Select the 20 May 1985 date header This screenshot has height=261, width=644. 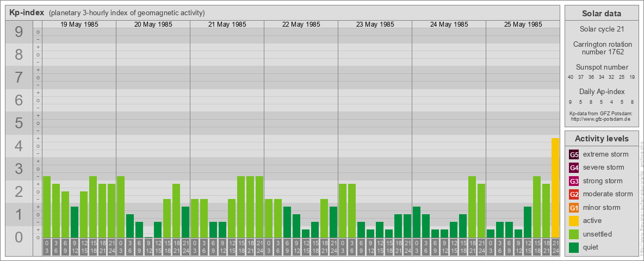pos(153,24)
